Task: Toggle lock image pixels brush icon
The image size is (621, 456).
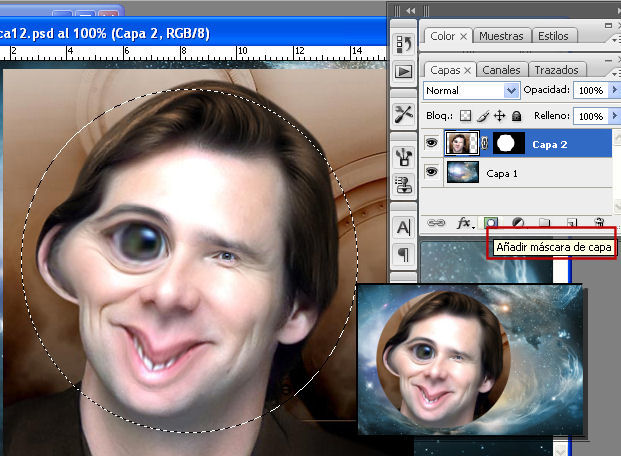Action: point(482,116)
